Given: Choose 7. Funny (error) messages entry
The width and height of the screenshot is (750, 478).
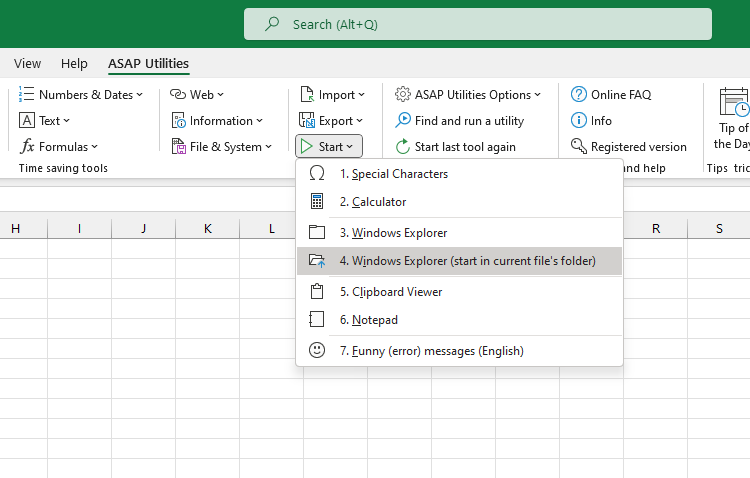Looking at the screenshot, I should point(459,351).
